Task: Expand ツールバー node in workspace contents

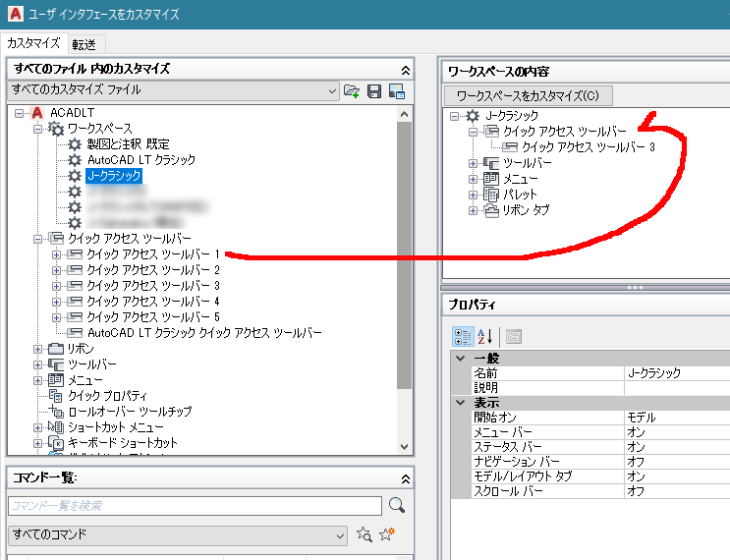Action: [473, 163]
